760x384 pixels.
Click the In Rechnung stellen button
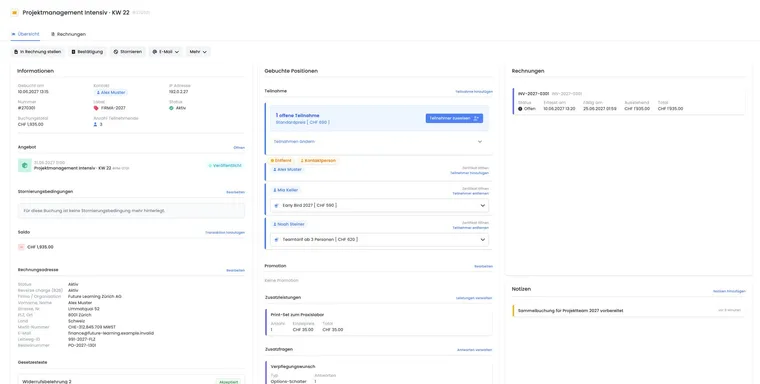click(38, 52)
